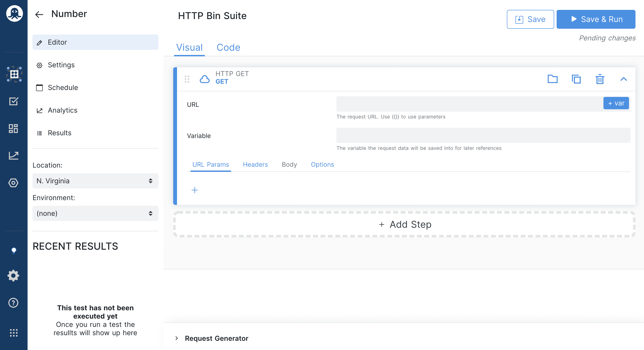Click the octopus logo in sidebar
This screenshot has width=644, height=350.
click(14, 13)
